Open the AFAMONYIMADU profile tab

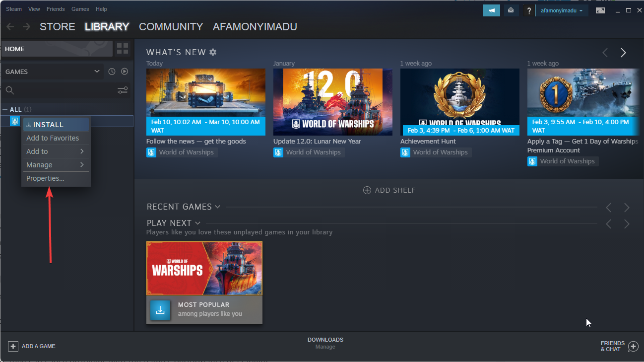pos(255,27)
